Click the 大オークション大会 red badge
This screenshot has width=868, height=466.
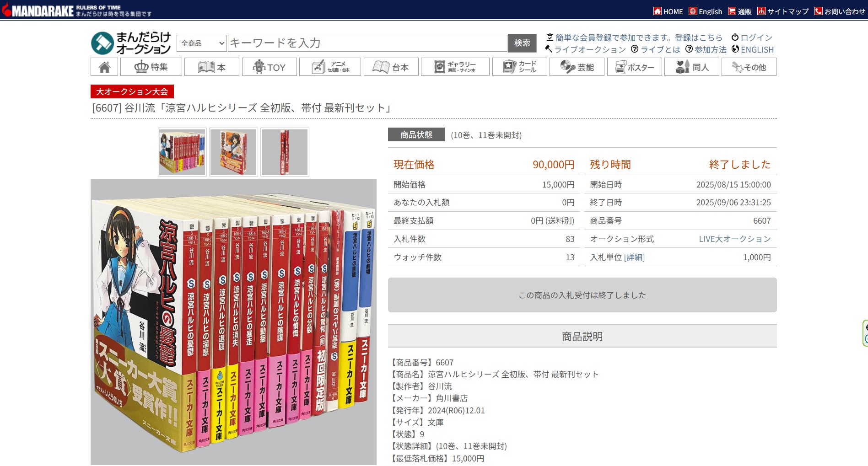132,91
